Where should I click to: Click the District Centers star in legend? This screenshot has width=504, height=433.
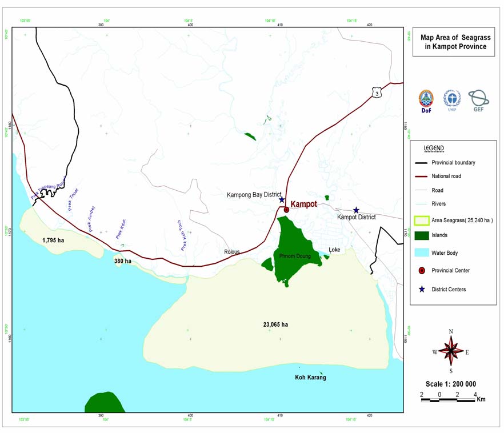422,290
